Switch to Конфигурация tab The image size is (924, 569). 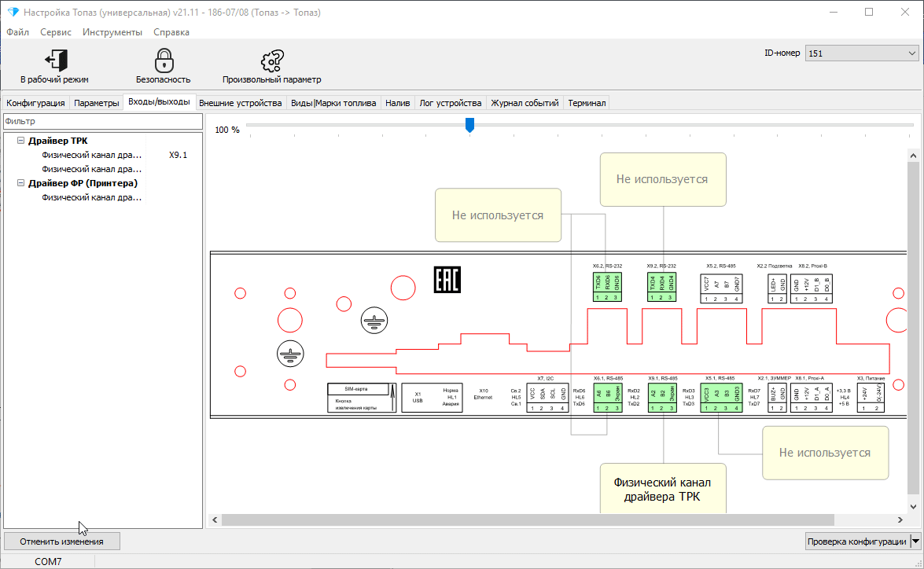click(35, 102)
